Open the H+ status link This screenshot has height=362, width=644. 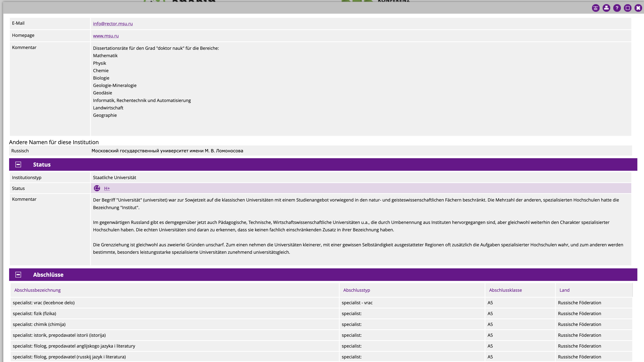[107, 188]
